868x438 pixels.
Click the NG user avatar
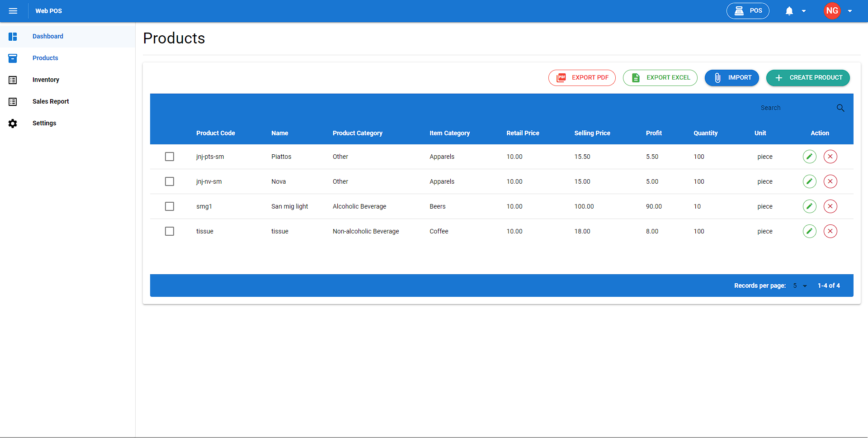pos(832,11)
